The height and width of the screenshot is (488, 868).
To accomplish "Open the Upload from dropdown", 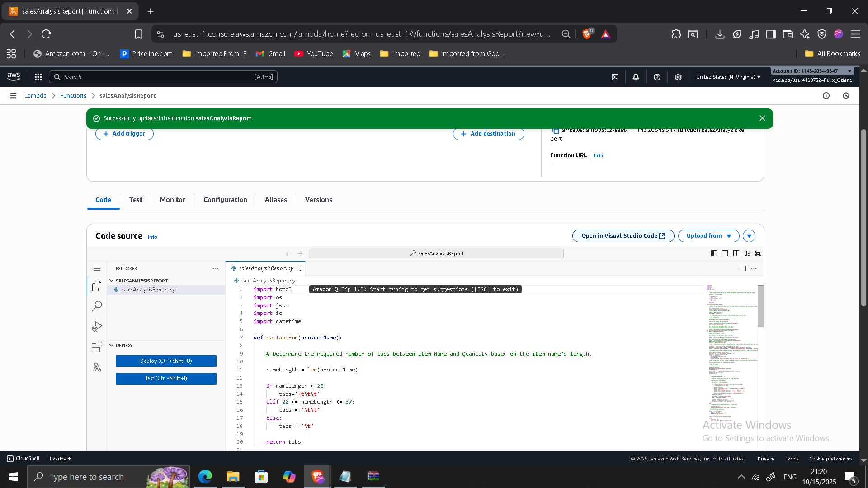I will (x=708, y=235).
